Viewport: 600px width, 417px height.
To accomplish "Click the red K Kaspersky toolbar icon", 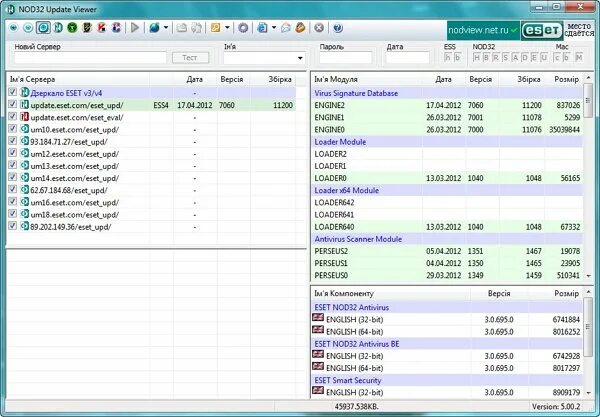I will 101,28.
